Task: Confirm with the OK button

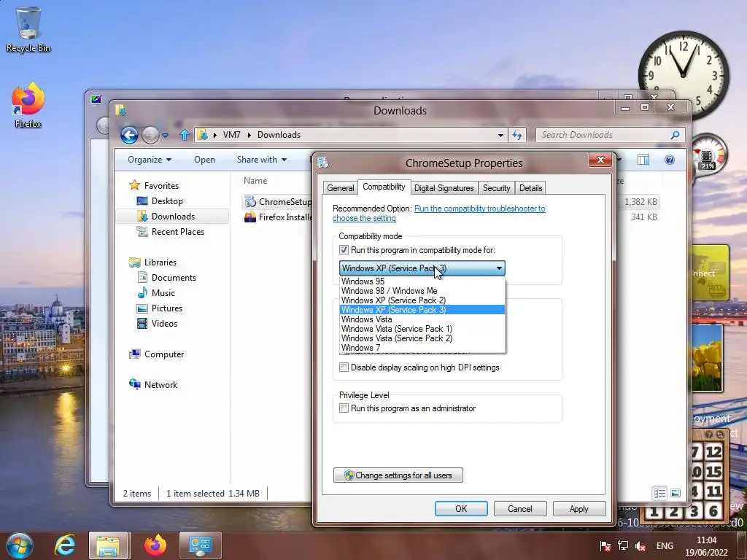Action: [x=461, y=509]
